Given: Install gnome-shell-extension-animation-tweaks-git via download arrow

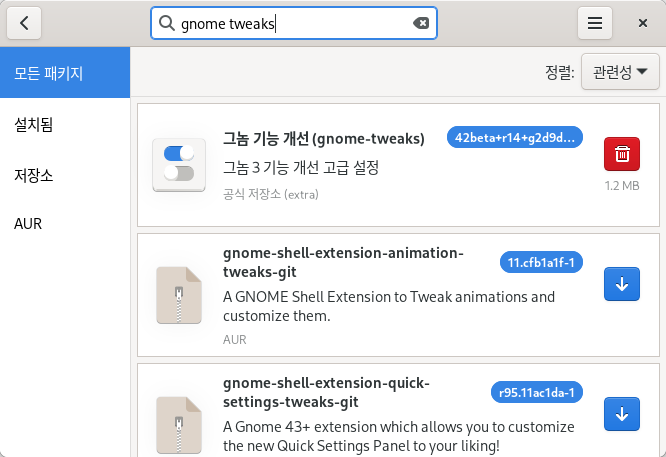Looking at the screenshot, I should click(622, 284).
